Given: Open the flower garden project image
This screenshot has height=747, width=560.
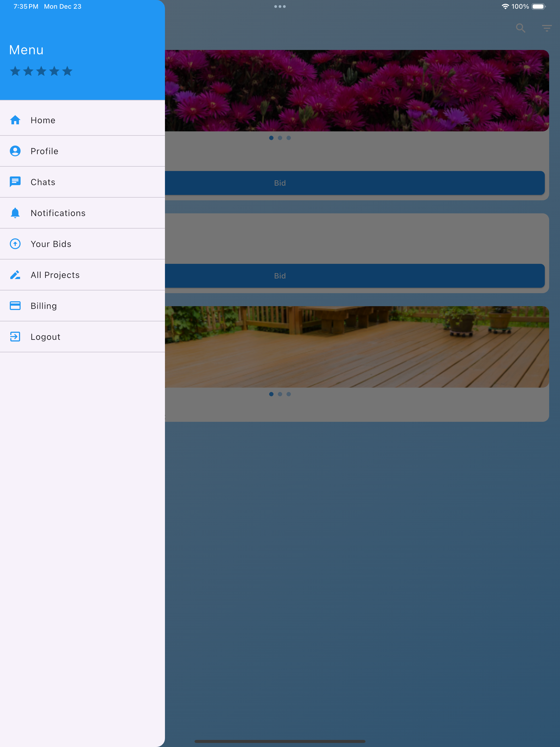Looking at the screenshot, I should coord(357,90).
